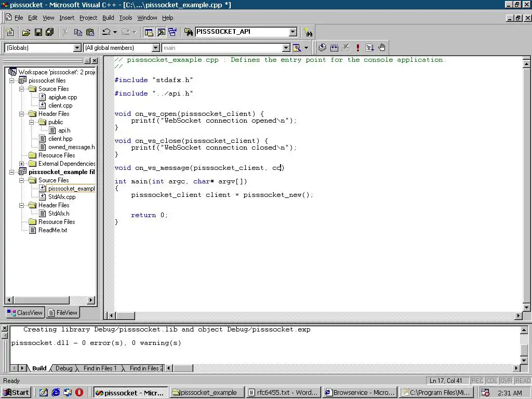Open the Window menu
The height and width of the screenshot is (399, 532).
coord(147,18)
